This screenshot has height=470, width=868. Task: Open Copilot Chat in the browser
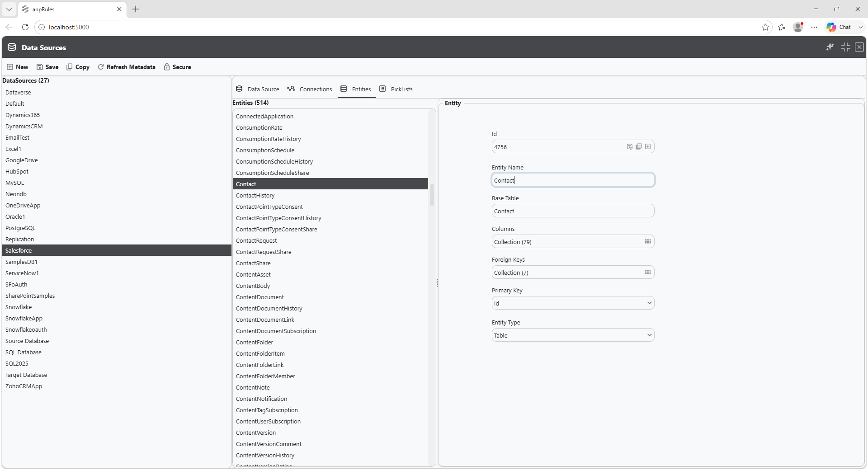[x=840, y=27]
